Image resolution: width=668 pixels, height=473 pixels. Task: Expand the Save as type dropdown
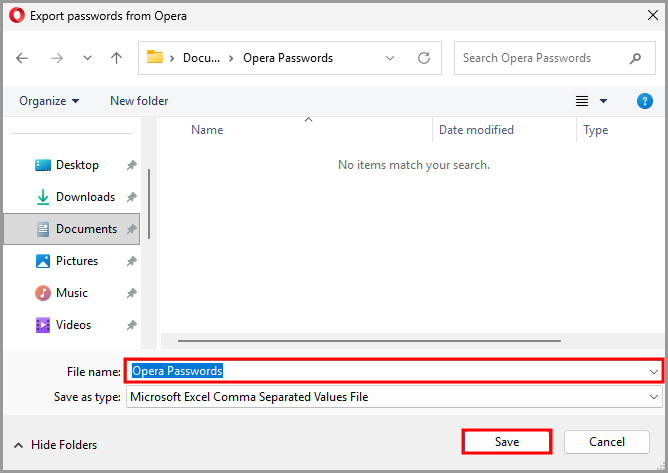tap(653, 397)
